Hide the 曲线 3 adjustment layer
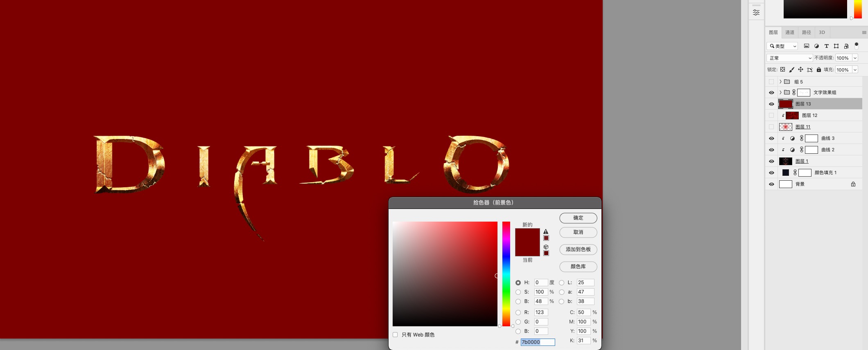The width and height of the screenshot is (868, 350). (771, 138)
